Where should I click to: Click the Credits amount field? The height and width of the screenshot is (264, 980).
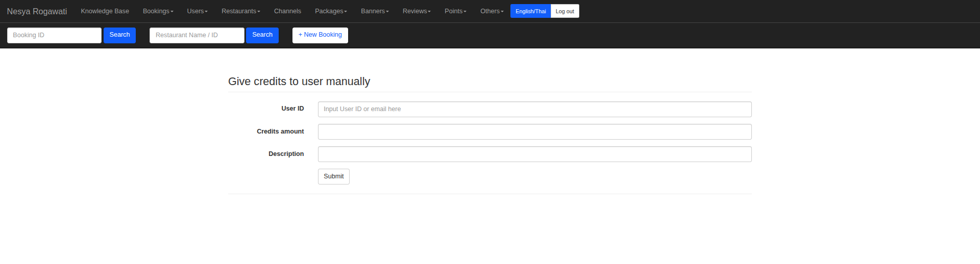coord(534,131)
